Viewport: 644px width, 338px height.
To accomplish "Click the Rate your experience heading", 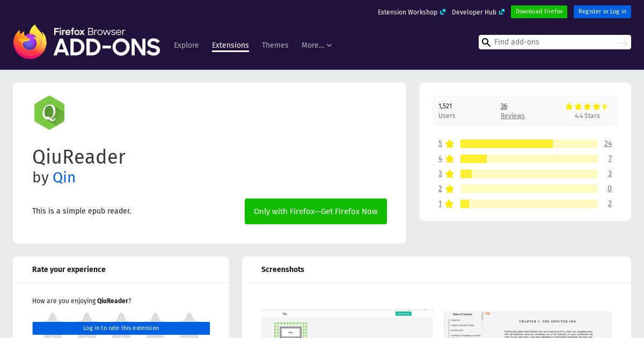I will pos(69,270).
